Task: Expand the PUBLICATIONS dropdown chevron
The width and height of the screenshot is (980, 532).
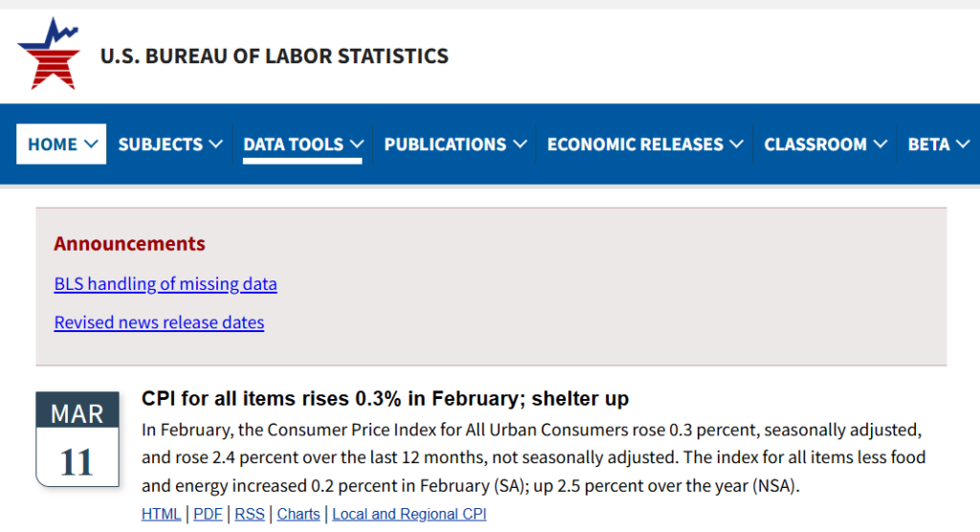Action: pos(520,144)
